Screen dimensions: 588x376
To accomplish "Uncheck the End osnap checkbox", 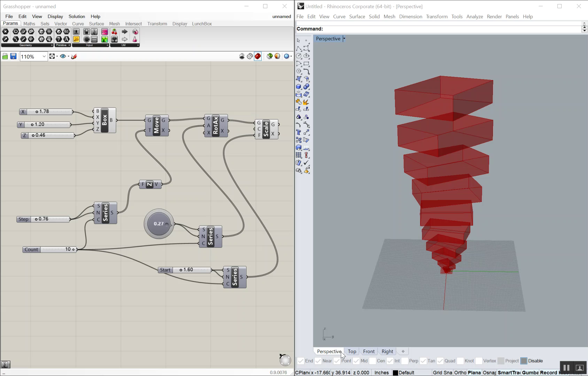I will point(300,361).
